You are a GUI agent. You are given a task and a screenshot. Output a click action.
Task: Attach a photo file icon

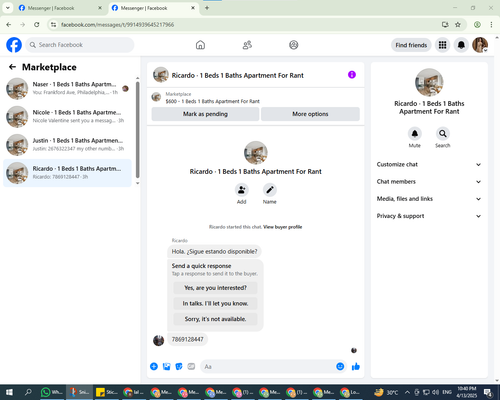click(166, 367)
